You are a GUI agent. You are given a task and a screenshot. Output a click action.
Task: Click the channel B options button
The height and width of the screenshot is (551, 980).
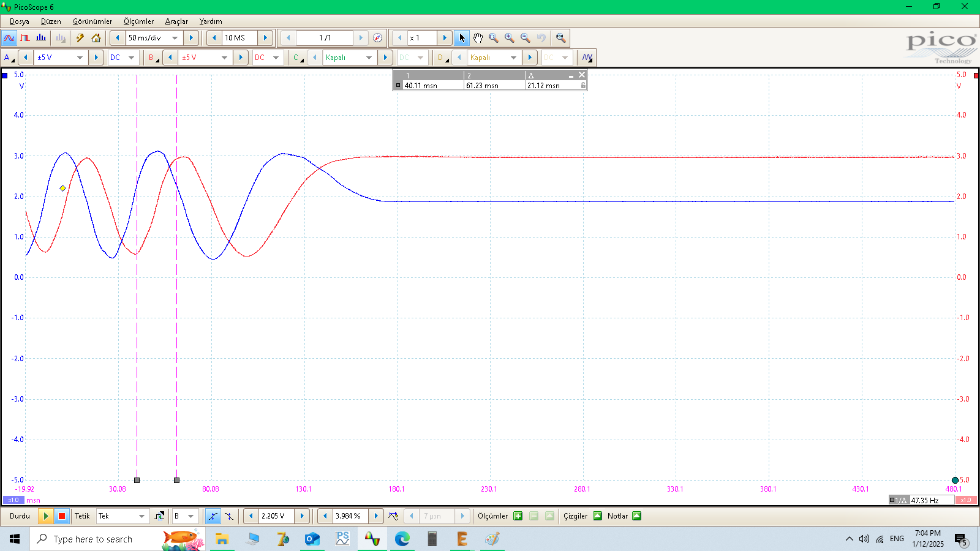pyautogui.click(x=153, y=58)
